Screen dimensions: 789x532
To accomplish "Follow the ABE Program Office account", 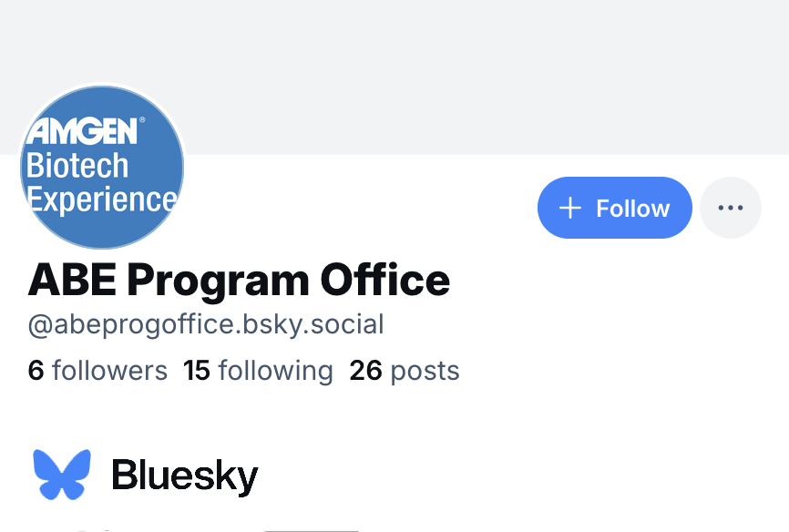I will coord(614,208).
